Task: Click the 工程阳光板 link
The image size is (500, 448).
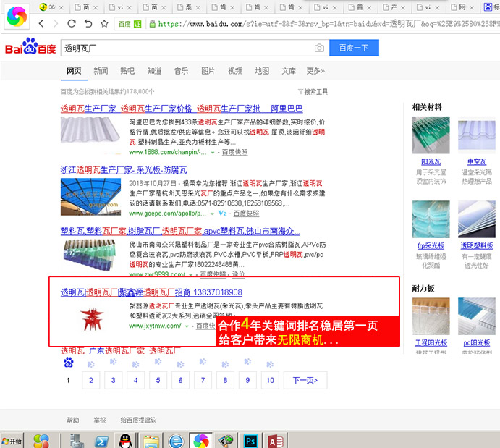Action: [x=431, y=343]
